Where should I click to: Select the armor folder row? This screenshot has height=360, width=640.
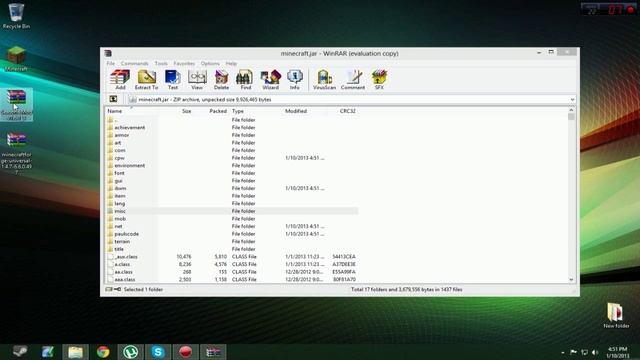pyautogui.click(x=232, y=135)
